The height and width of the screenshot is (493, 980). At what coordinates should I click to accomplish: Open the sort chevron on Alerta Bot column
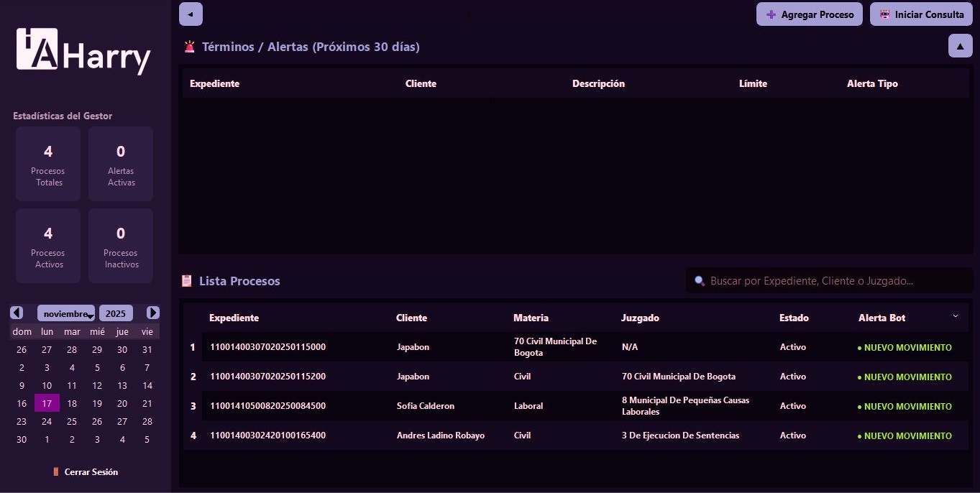tap(956, 315)
